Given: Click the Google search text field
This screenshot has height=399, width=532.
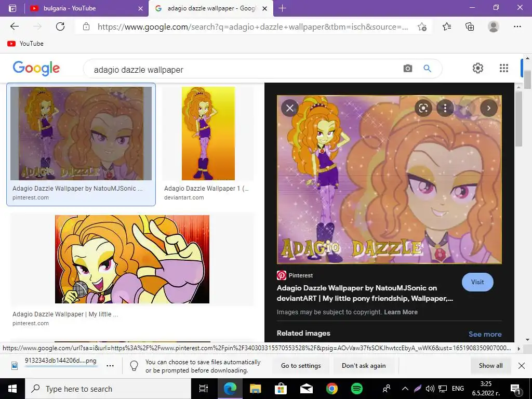Looking at the screenshot, I should (x=244, y=69).
